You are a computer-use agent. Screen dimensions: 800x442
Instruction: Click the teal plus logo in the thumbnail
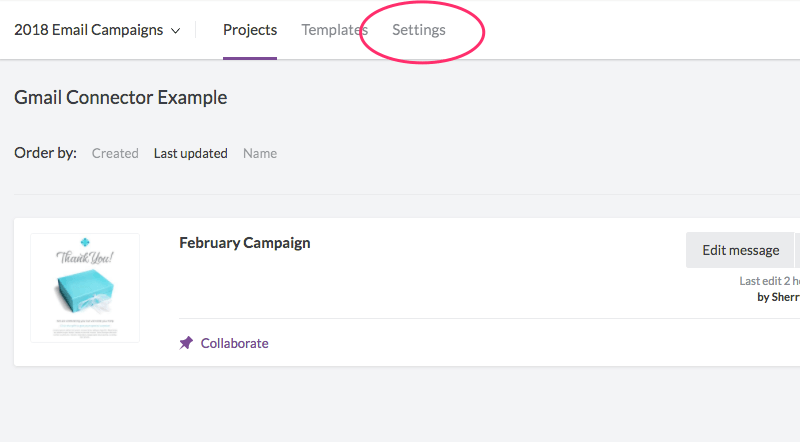pos(85,242)
